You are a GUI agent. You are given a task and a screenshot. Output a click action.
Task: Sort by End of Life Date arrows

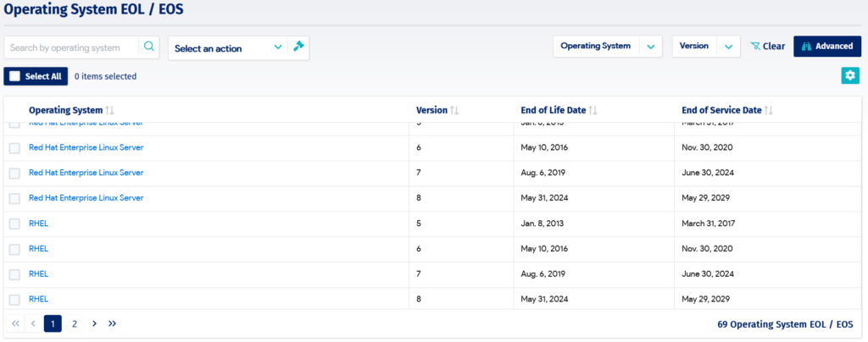[x=593, y=110]
